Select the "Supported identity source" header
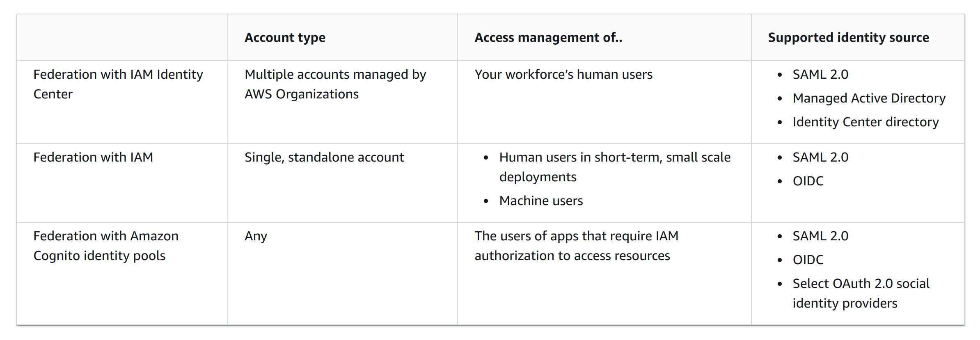980x340 pixels. [848, 38]
